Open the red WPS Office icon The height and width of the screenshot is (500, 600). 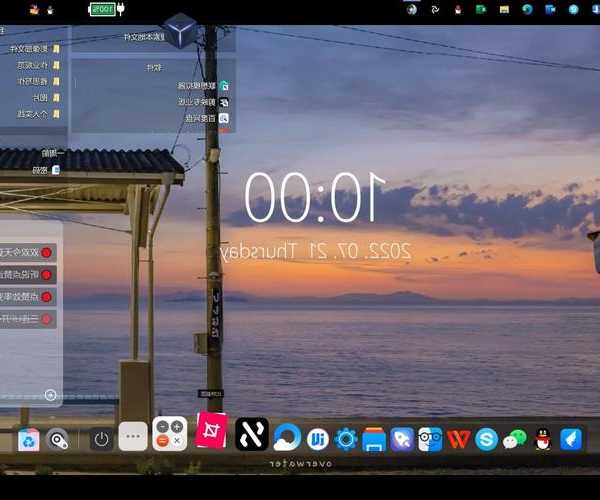[459, 438]
